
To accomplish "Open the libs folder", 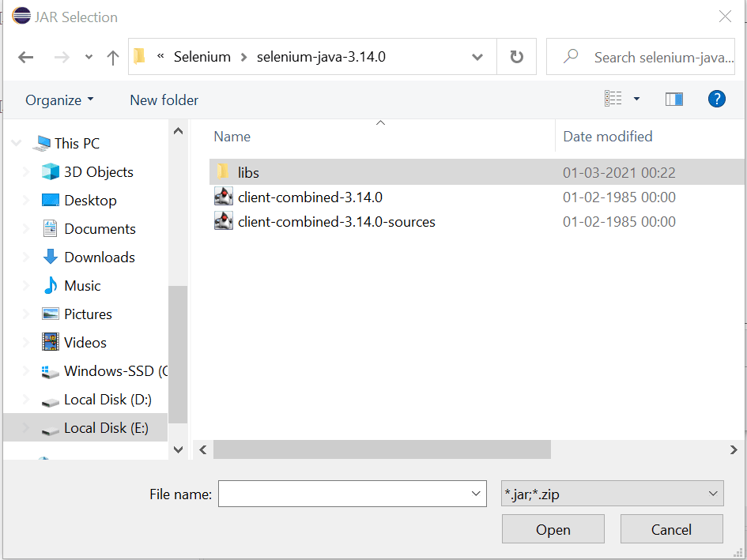I will [x=248, y=172].
